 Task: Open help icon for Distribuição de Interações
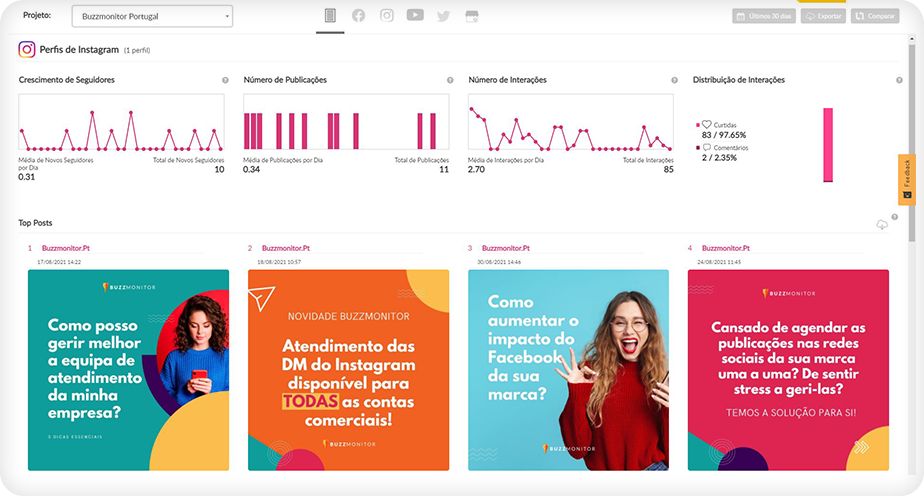[x=899, y=80]
